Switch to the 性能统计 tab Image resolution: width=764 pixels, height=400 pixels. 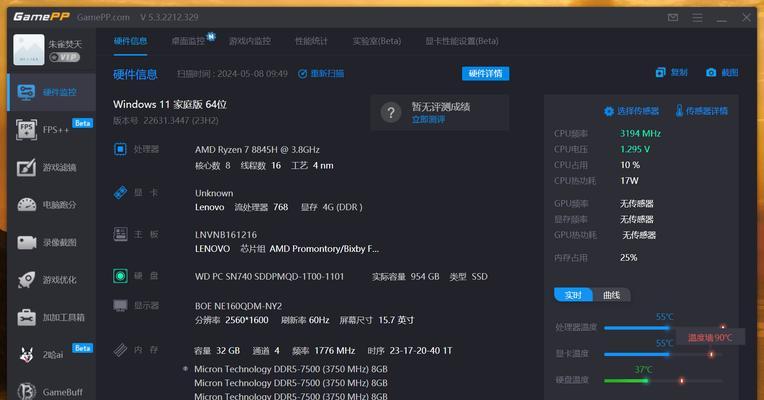(x=311, y=41)
